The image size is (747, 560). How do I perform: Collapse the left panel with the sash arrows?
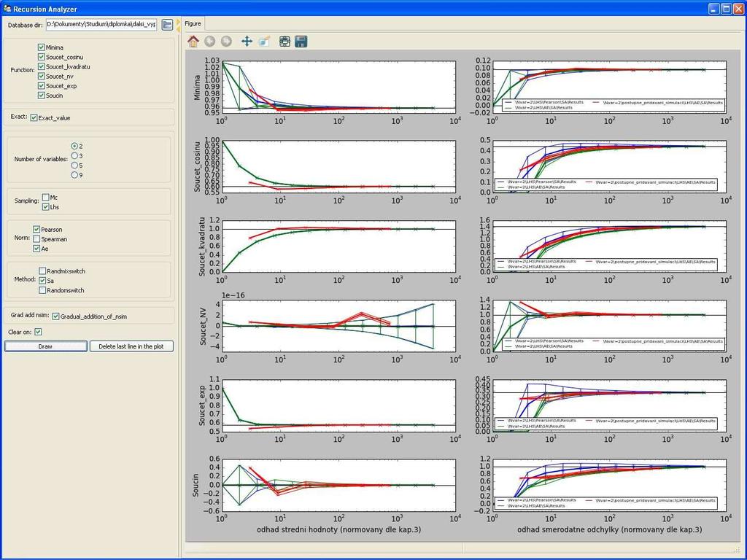[178, 26]
